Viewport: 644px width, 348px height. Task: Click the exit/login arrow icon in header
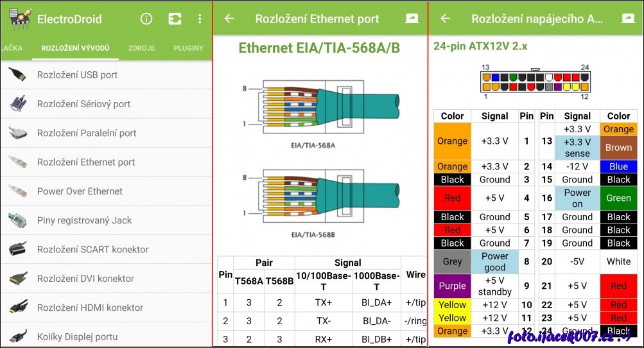175,19
